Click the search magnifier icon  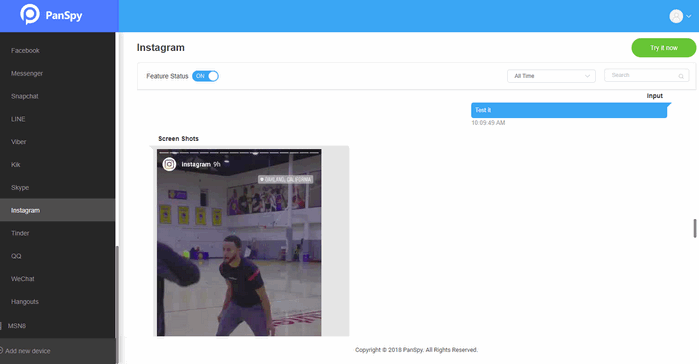click(681, 76)
